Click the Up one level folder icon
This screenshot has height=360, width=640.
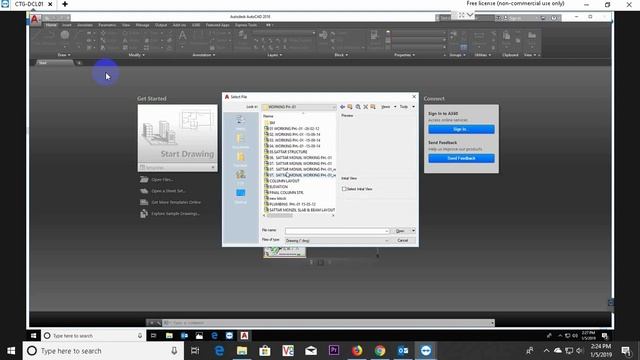click(350, 107)
